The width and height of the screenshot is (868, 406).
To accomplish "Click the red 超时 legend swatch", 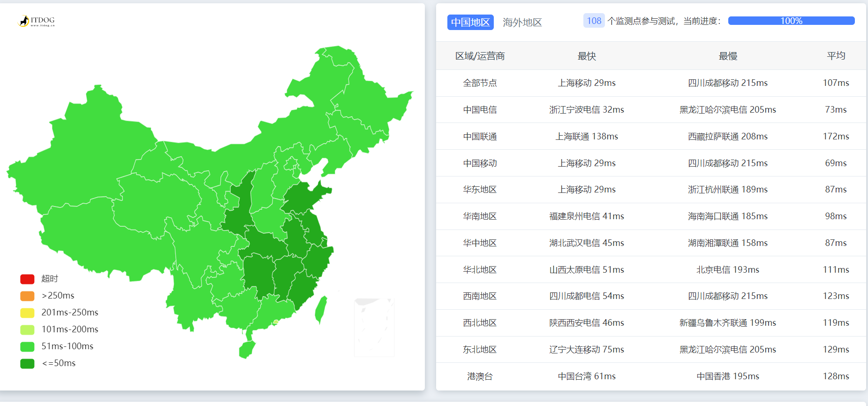I will point(27,279).
